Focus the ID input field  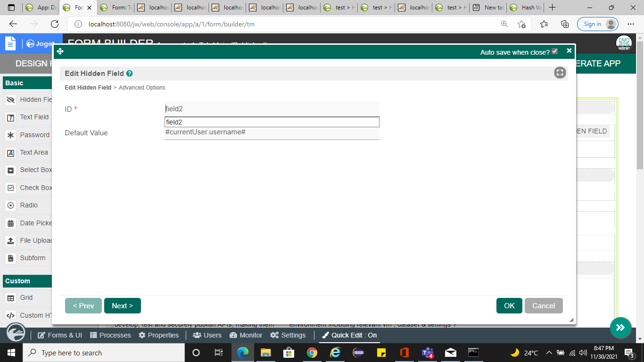(272, 109)
